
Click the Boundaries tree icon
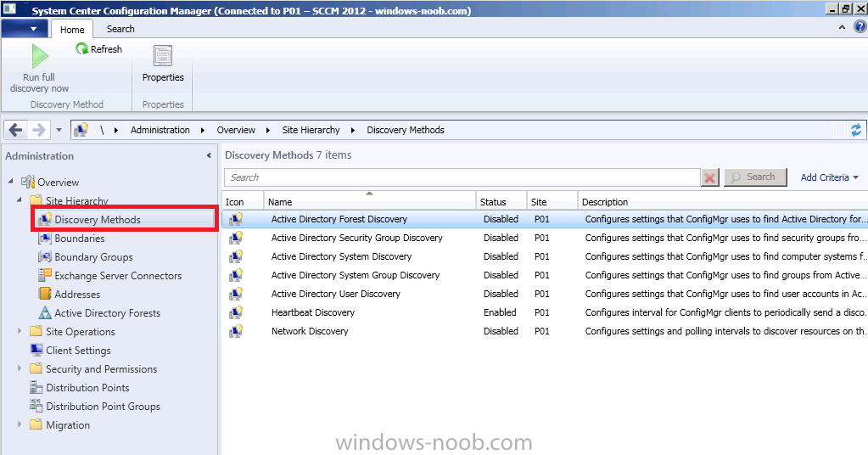[x=45, y=239]
